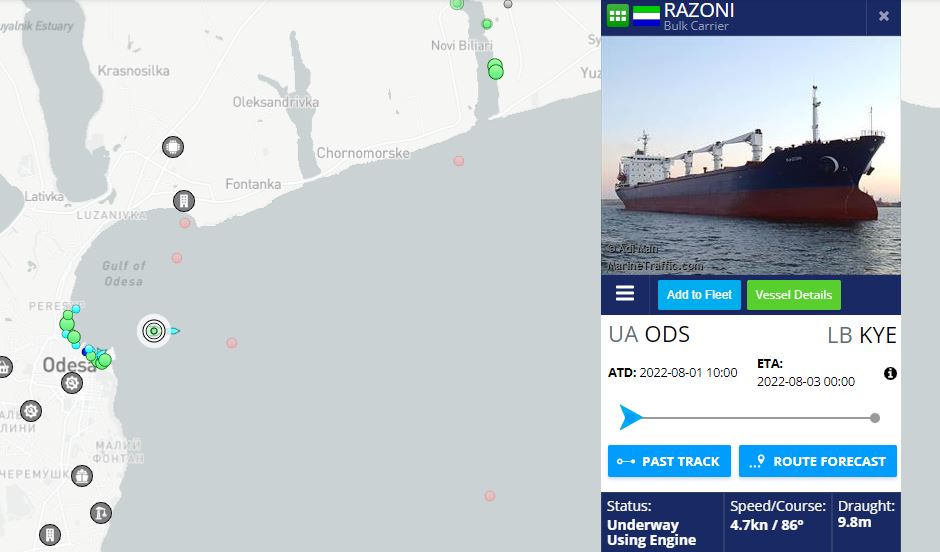Close the RAZONI vessel panel
The image size is (940, 552).
[884, 16]
